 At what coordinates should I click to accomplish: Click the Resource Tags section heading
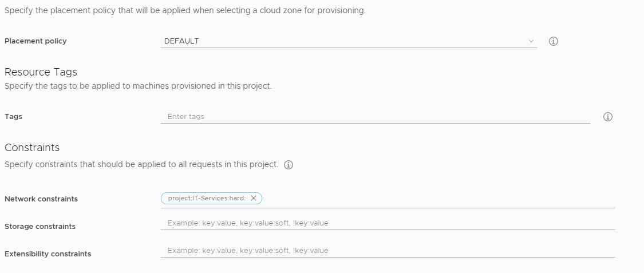[41, 72]
